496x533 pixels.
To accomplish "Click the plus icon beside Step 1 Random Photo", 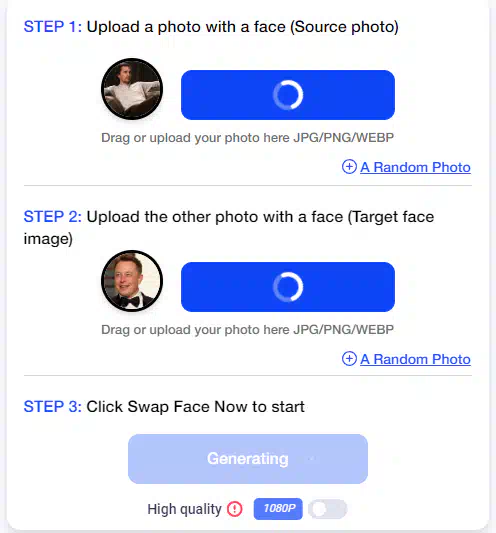I will point(349,167).
